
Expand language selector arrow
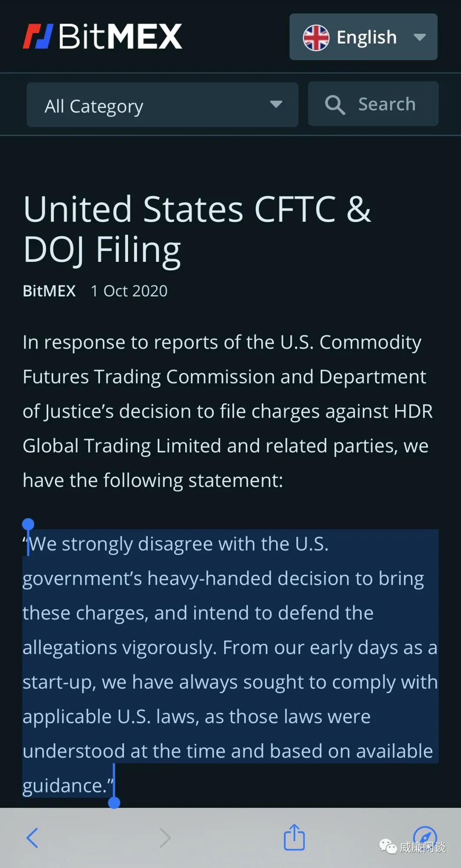point(420,37)
